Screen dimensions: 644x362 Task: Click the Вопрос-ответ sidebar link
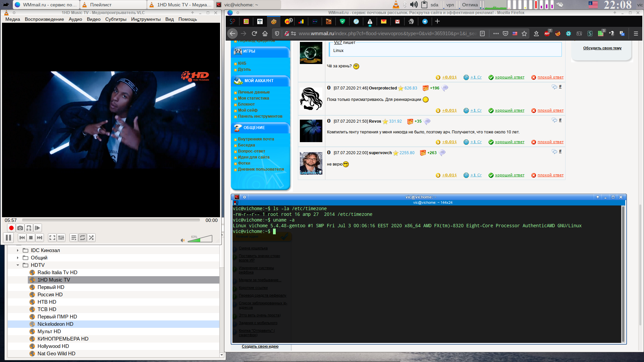[x=251, y=151]
